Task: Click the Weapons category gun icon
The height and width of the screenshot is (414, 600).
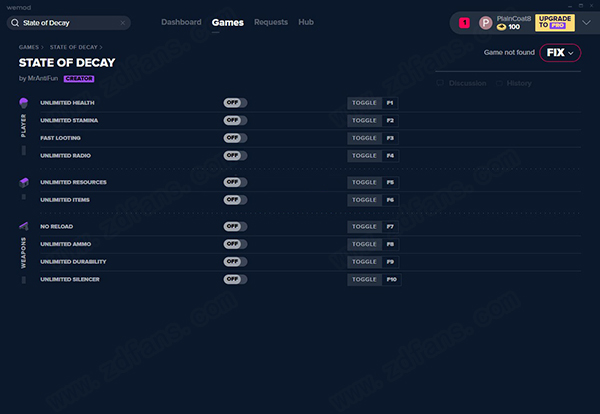Action: pyautogui.click(x=24, y=227)
